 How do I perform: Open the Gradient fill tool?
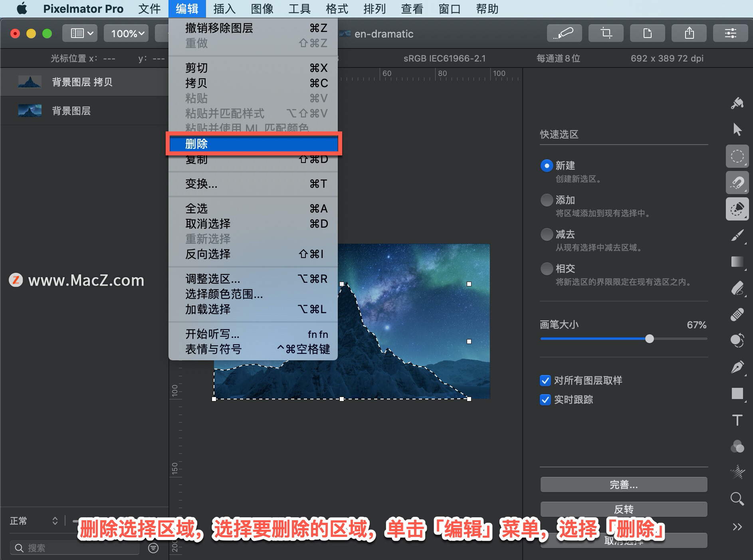click(737, 262)
